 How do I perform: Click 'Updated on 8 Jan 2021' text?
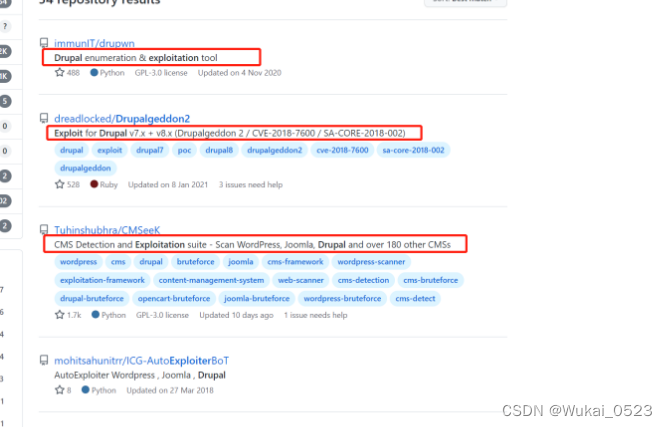[168, 185]
